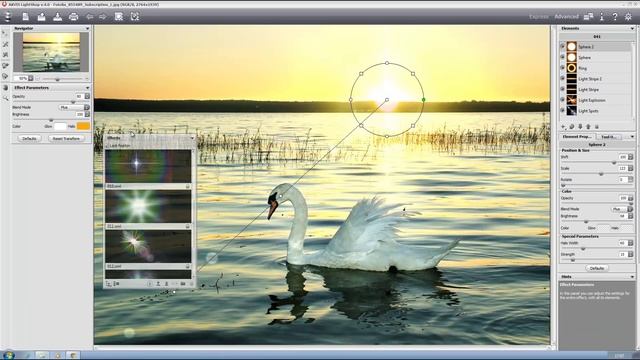Switch to Advanced mode

point(567,16)
